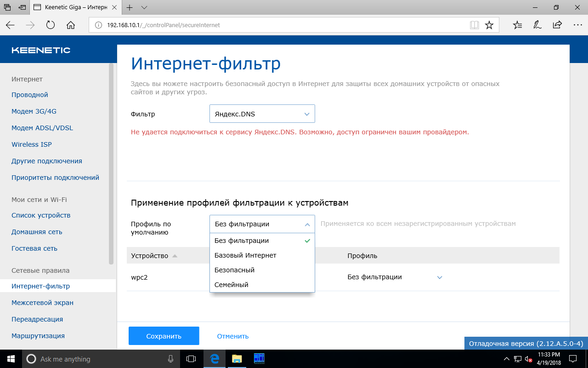Open the browser home page
This screenshot has height=368, width=588.
pos(71,25)
